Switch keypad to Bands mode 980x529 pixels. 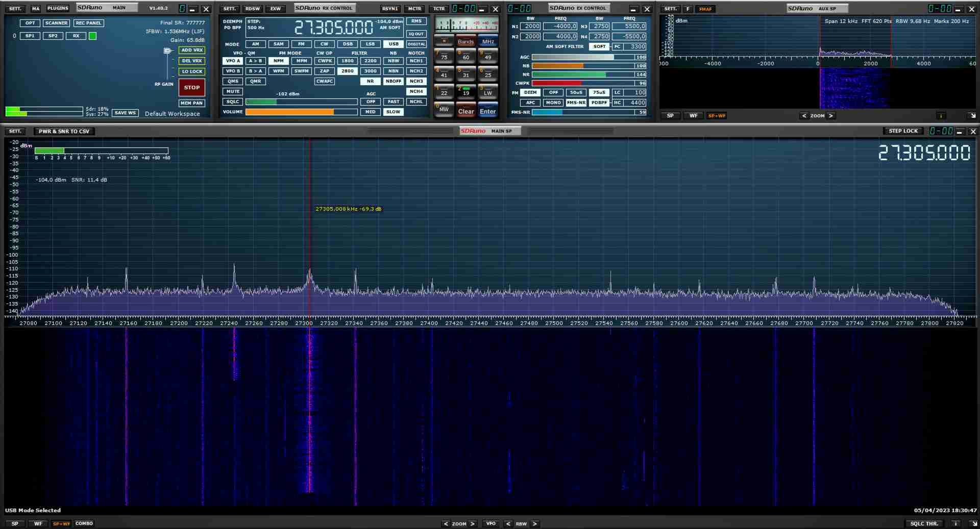click(465, 41)
